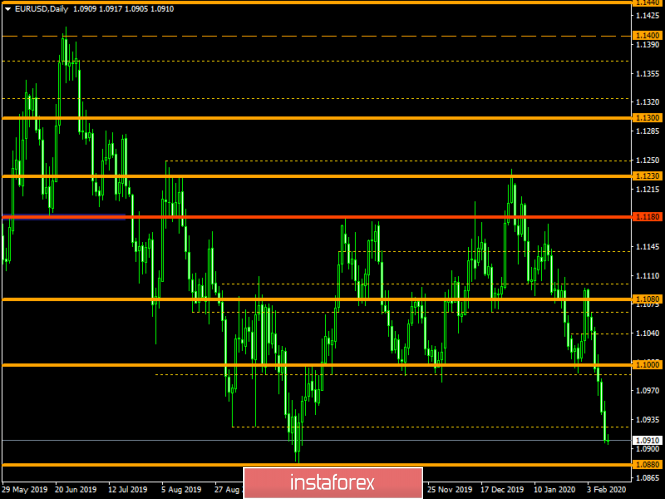The width and height of the screenshot is (665, 499).
Task: Click the 1.1400 dashed level price tag
Action: tap(645, 35)
